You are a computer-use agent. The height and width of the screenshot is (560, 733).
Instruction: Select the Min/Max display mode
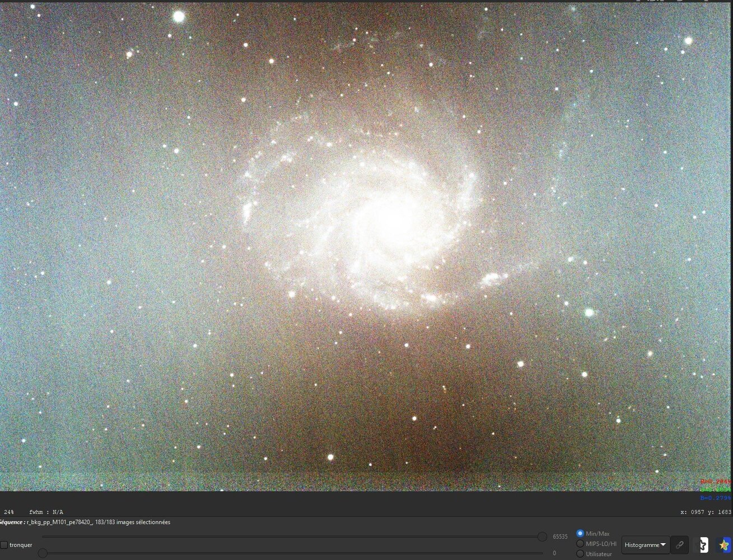[581, 533]
